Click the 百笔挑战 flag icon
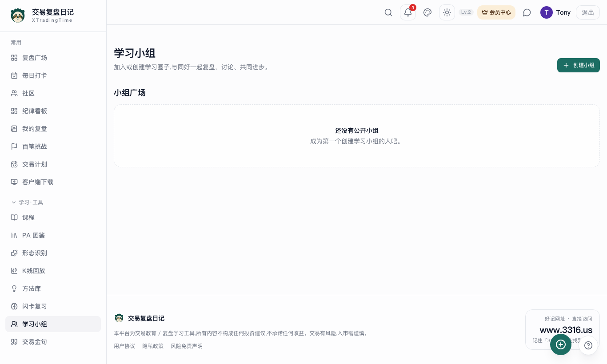Viewport: 607px width, 364px height. click(x=14, y=146)
